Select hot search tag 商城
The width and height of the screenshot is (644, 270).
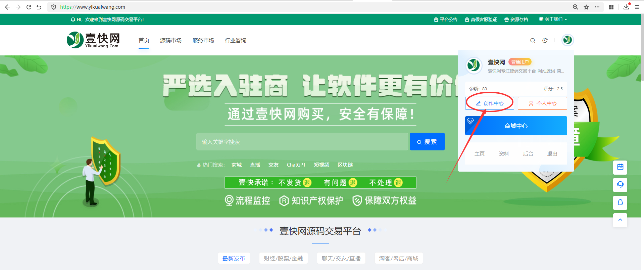(x=237, y=165)
